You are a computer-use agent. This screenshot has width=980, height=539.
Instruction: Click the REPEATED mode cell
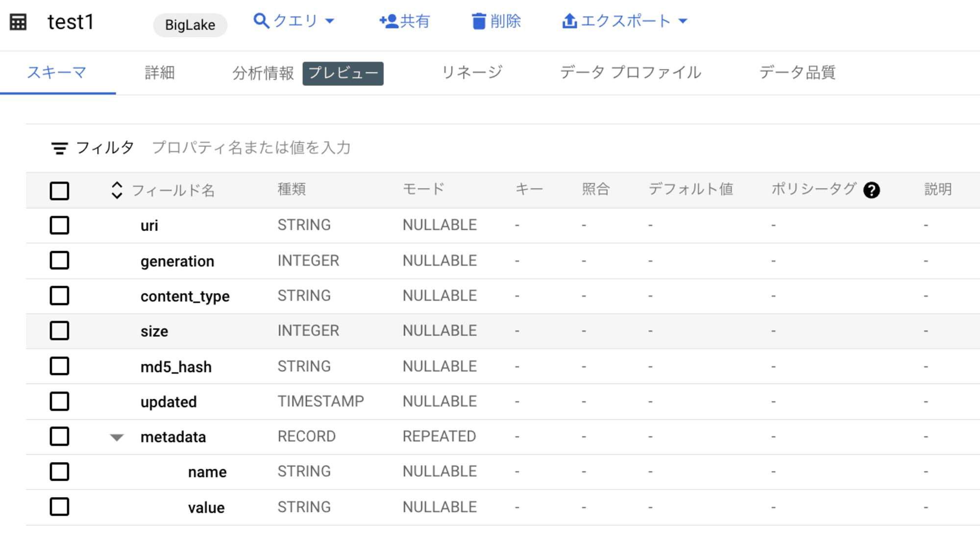[440, 436]
